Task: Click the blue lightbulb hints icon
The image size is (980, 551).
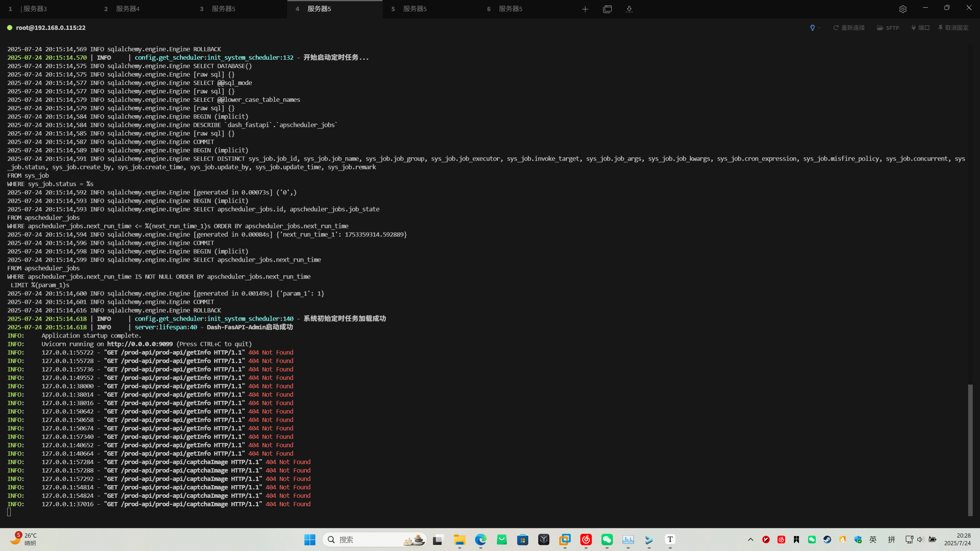Action: pos(812,28)
